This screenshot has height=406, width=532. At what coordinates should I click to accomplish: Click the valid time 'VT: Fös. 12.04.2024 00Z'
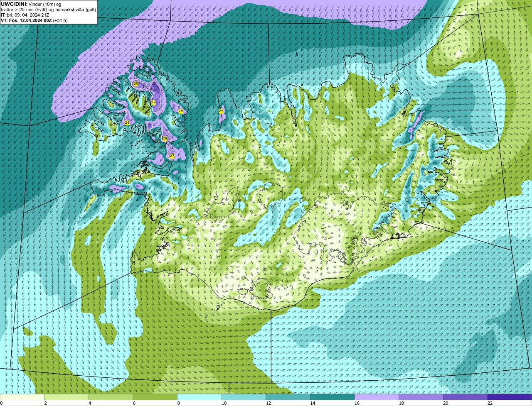[26, 20]
